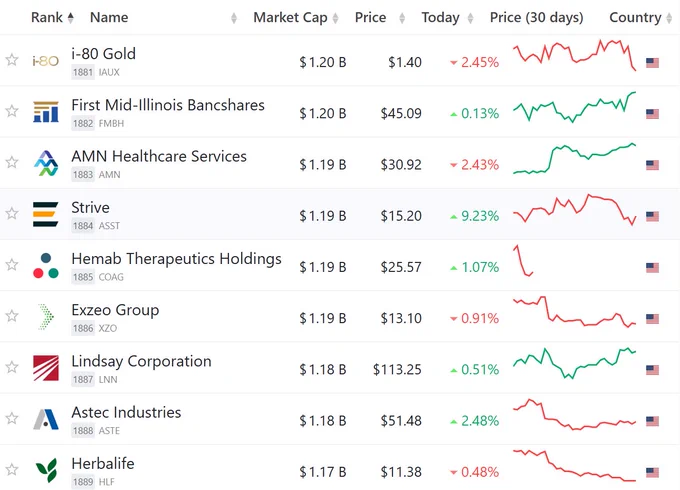Star the Exzeo Group row
680x490 pixels.
pyautogui.click(x=12, y=316)
